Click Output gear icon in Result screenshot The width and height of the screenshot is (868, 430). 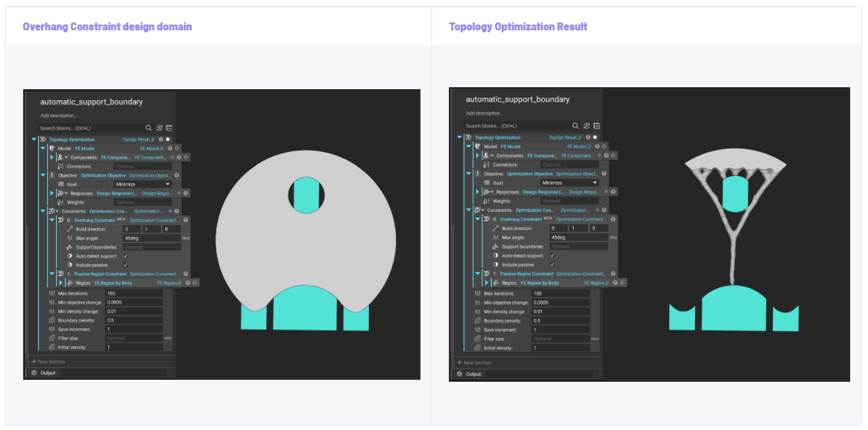pyautogui.click(x=460, y=374)
